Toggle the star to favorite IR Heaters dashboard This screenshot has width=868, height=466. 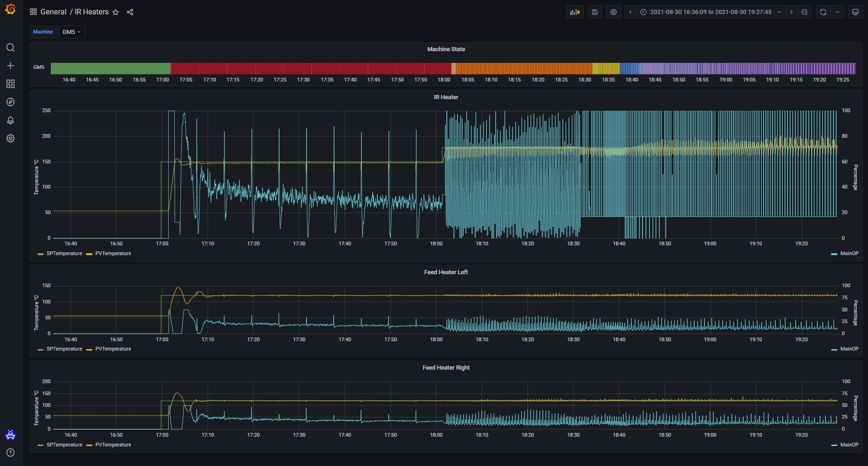pyautogui.click(x=116, y=12)
